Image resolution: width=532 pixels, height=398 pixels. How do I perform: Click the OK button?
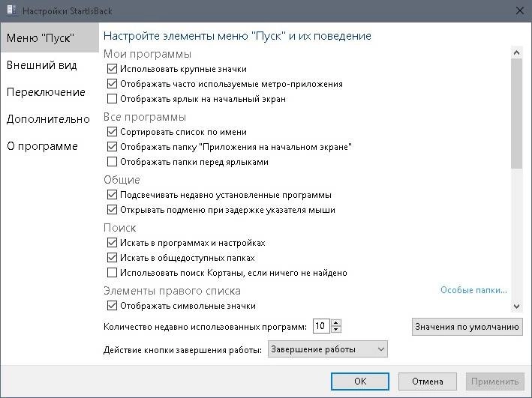coord(360,382)
